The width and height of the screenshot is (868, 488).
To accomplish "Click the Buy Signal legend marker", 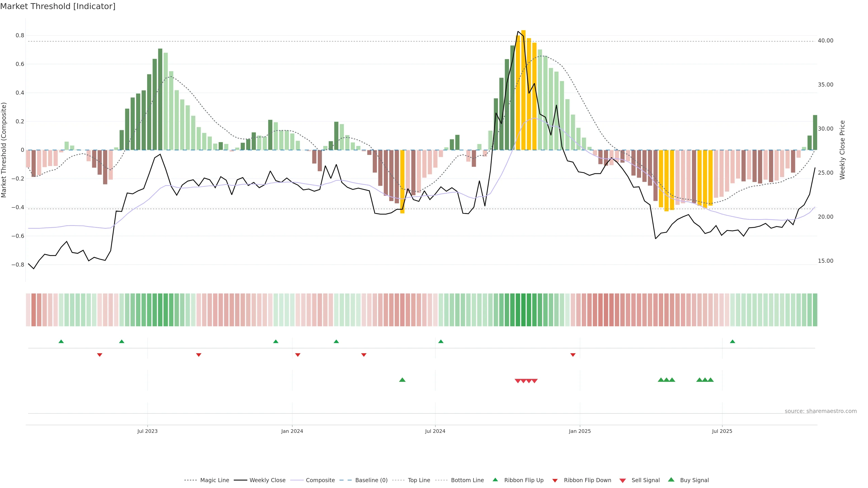I will click(x=671, y=480).
